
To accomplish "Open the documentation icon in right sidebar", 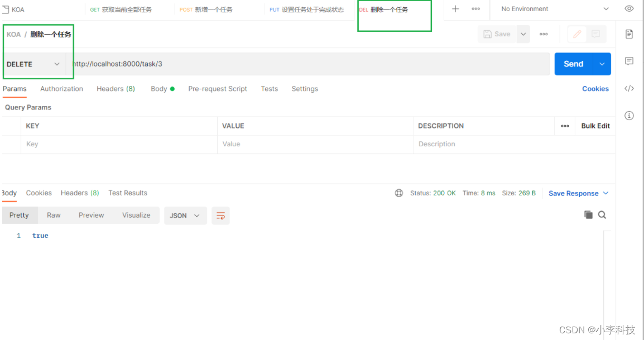I will tap(629, 34).
